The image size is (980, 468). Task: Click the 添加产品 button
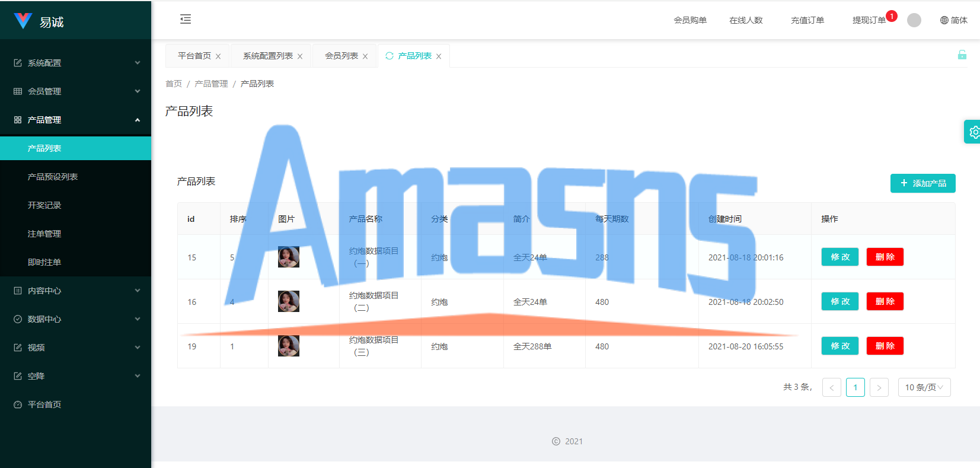pyautogui.click(x=923, y=183)
